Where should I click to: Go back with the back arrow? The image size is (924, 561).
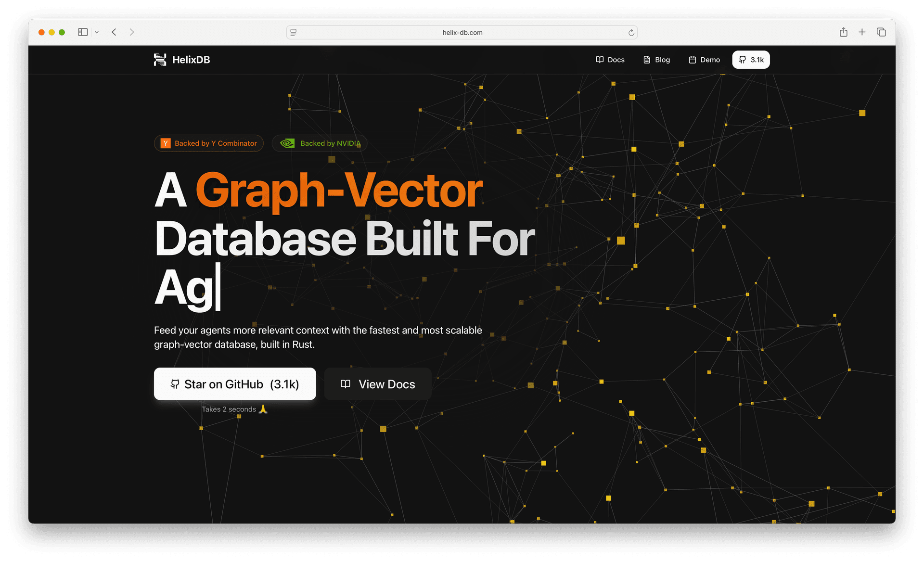point(114,32)
